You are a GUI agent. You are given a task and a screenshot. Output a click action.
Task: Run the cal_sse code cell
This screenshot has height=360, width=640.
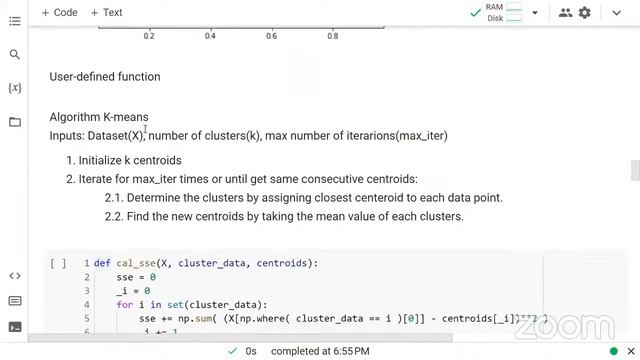coord(58,263)
